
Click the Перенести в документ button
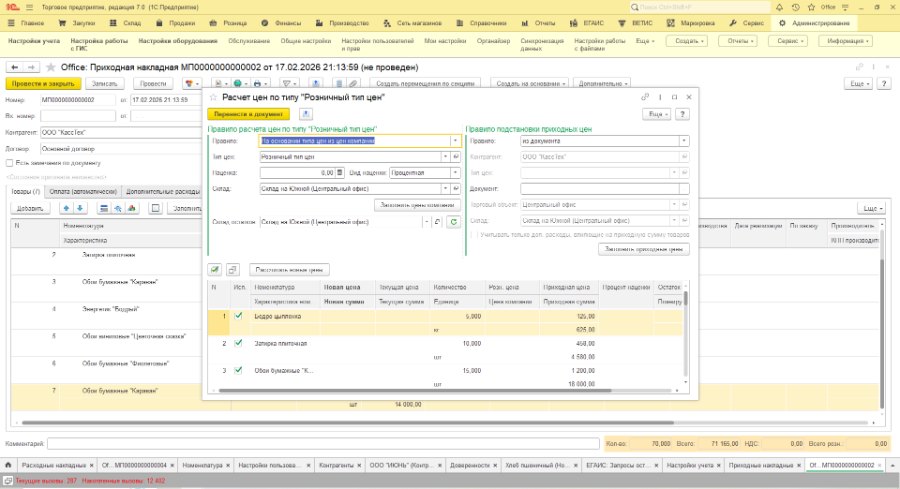pyautogui.click(x=249, y=114)
